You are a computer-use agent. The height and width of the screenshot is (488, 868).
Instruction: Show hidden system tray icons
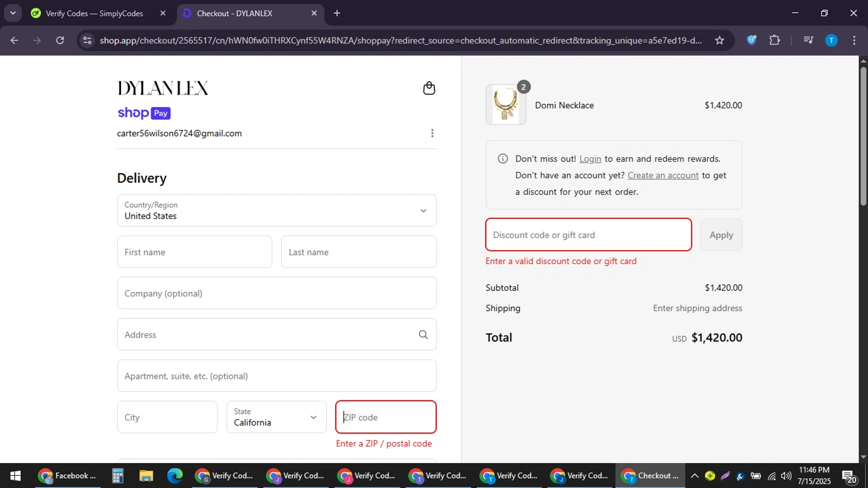coord(694,476)
